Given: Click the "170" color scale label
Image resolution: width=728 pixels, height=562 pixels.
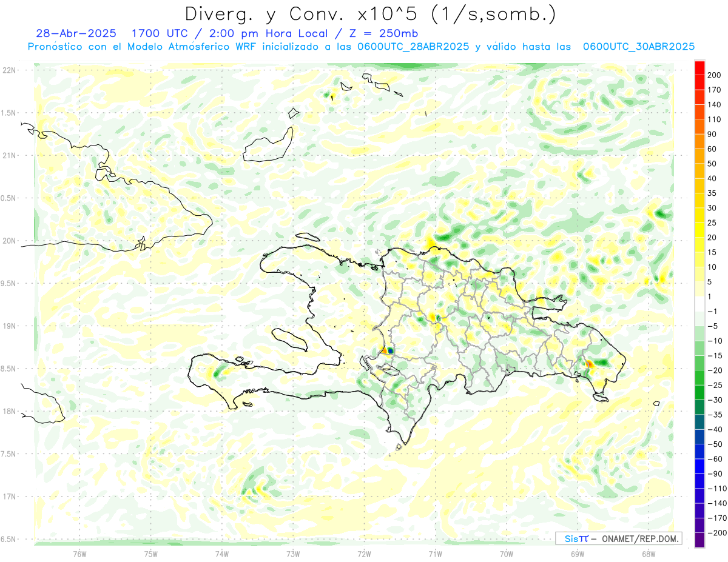Looking at the screenshot, I should click(x=715, y=90).
